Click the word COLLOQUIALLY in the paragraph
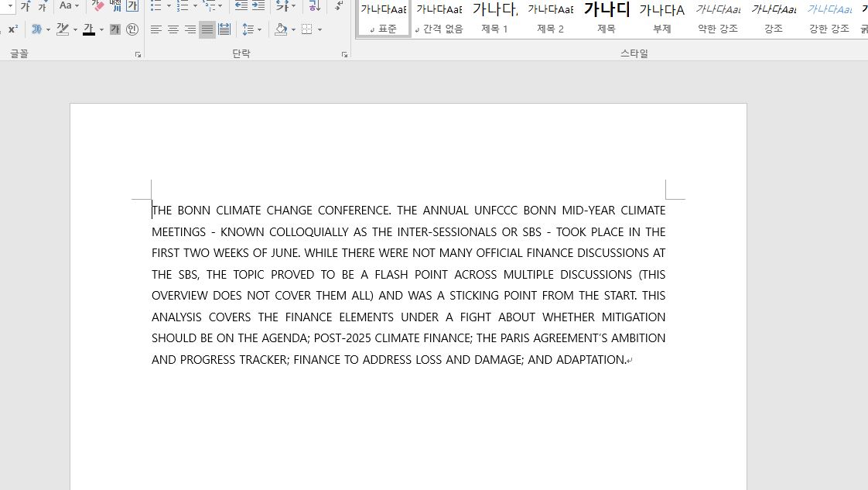 click(309, 232)
